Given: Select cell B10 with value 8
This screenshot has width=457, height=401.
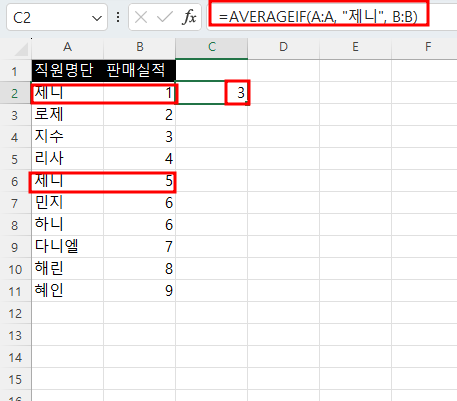Looking at the screenshot, I should coord(140,269).
